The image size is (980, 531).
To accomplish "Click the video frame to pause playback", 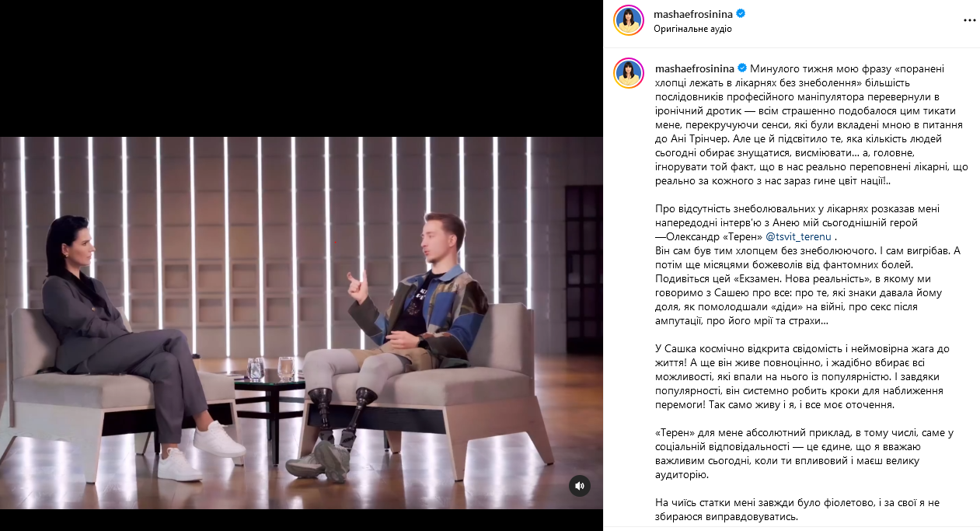I will 302,323.
